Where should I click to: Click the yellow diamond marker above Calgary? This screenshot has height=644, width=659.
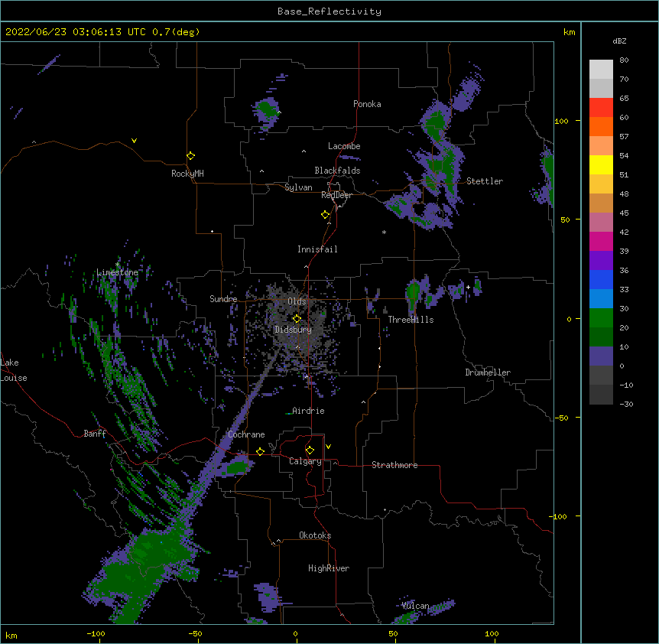pyautogui.click(x=310, y=450)
